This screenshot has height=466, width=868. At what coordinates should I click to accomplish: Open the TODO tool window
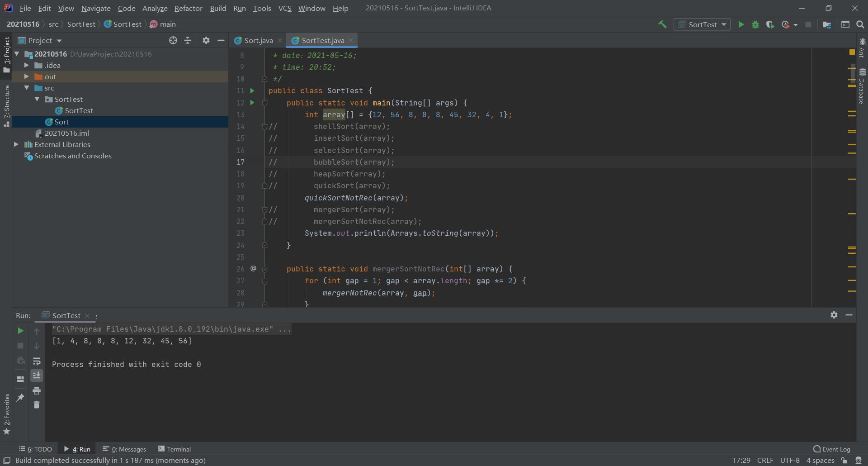(x=36, y=449)
